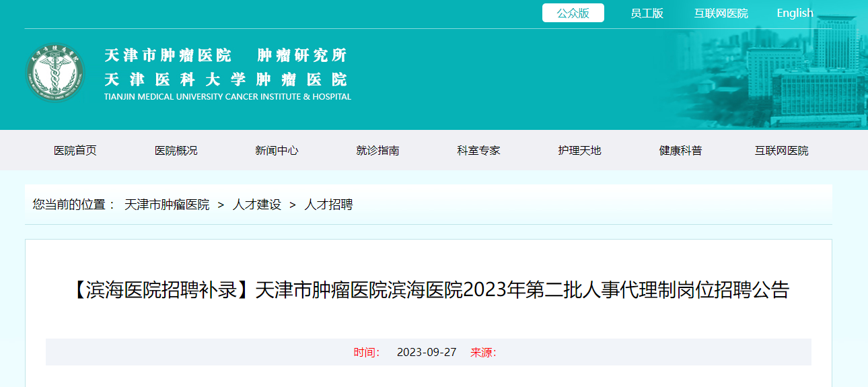Click the hospital caduceus logo emblem
Screen dimensions: 868x387
pyautogui.click(x=56, y=73)
